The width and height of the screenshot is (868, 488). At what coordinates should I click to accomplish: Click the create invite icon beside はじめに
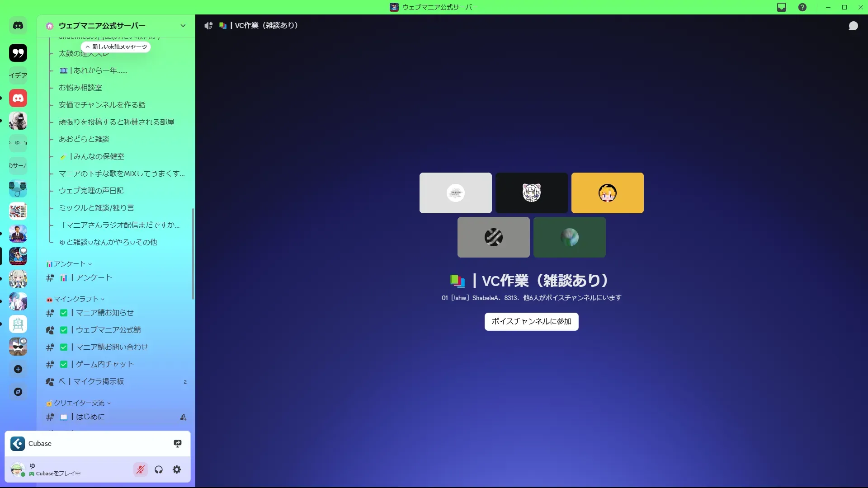point(183,417)
